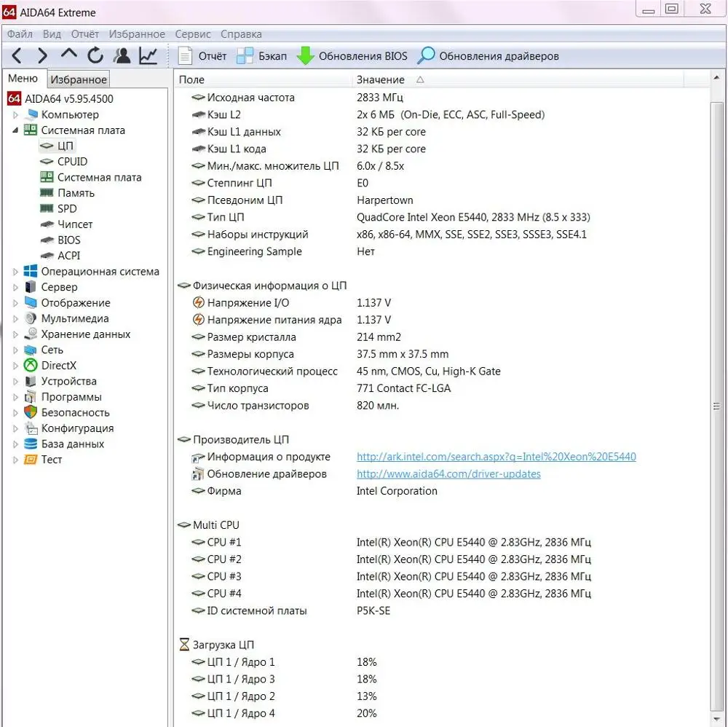728x727 pixels.
Task: Select the Память tree item
Action: pos(67,193)
